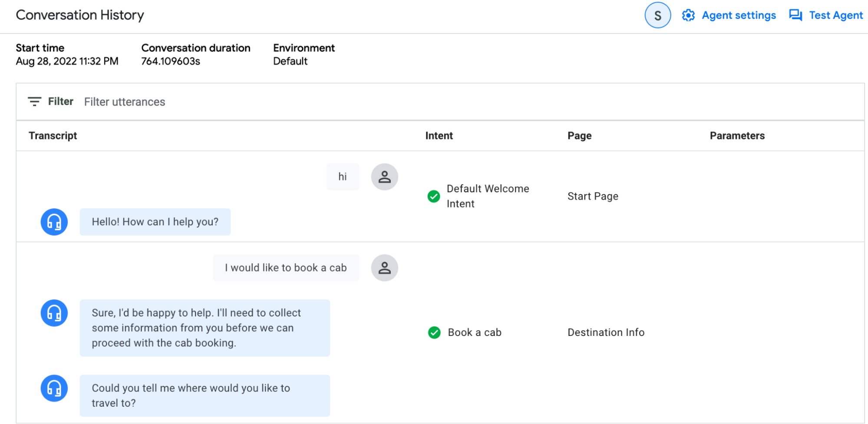Click the green checkmark on Default Welcome Intent
The image size is (868, 424).
433,197
